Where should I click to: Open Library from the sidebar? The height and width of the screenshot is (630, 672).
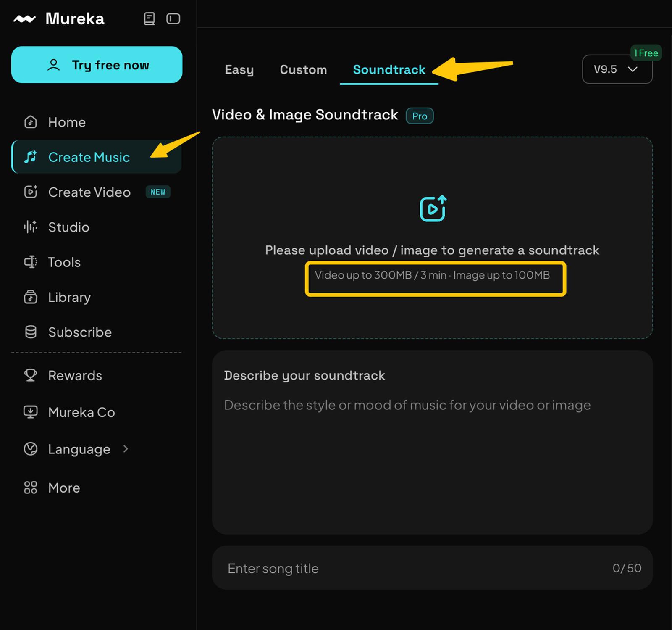click(97, 297)
